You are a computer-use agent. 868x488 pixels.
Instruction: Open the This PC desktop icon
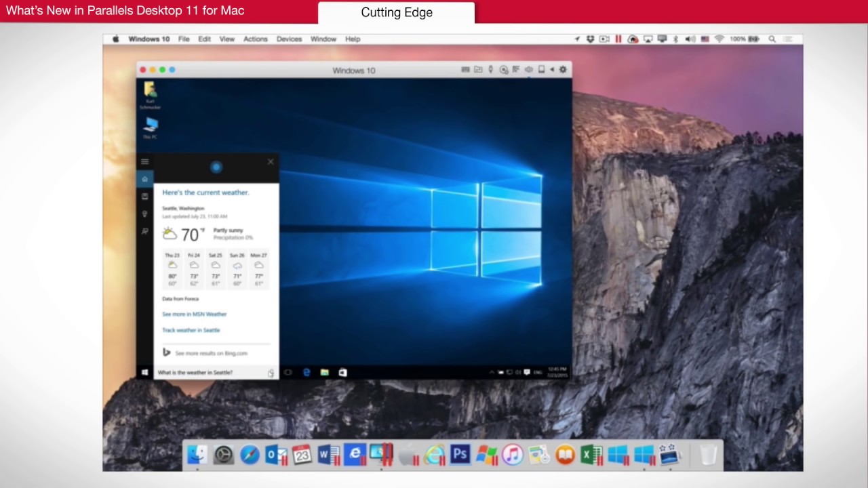coord(150,128)
